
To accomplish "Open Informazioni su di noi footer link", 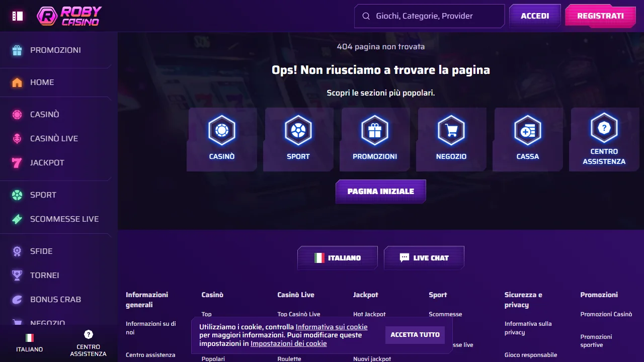I will point(151,328).
